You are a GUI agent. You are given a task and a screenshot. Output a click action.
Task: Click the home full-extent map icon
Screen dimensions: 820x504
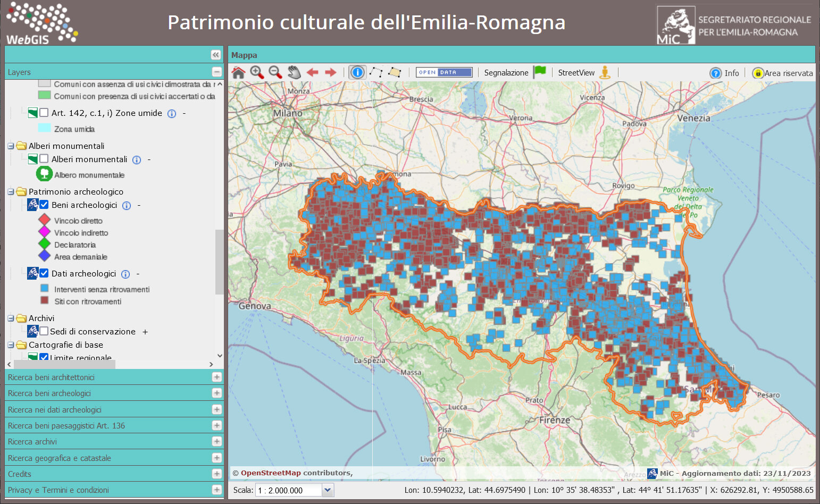click(x=238, y=73)
